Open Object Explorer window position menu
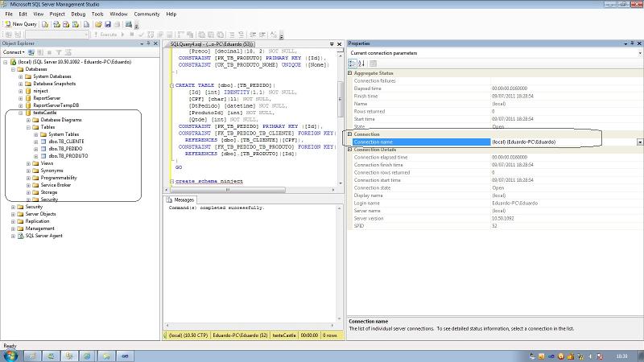644x362 pixels. [x=142, y=43]
